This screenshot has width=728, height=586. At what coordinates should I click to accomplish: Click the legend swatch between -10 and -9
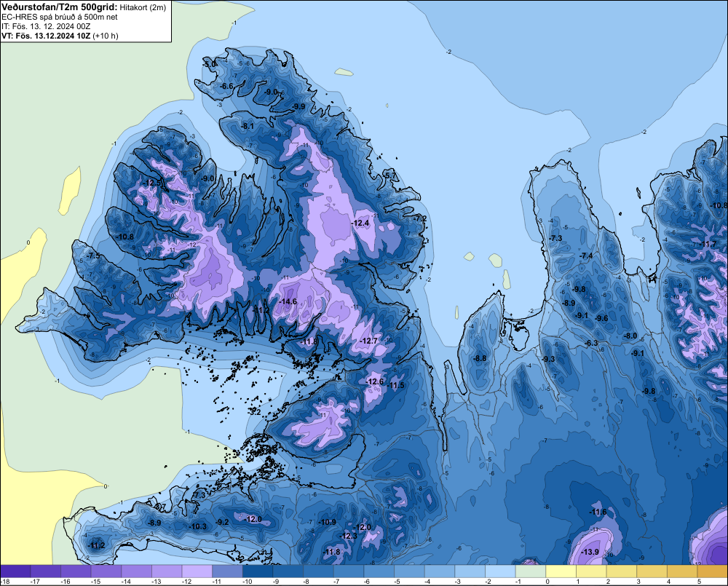pos(258,571)
